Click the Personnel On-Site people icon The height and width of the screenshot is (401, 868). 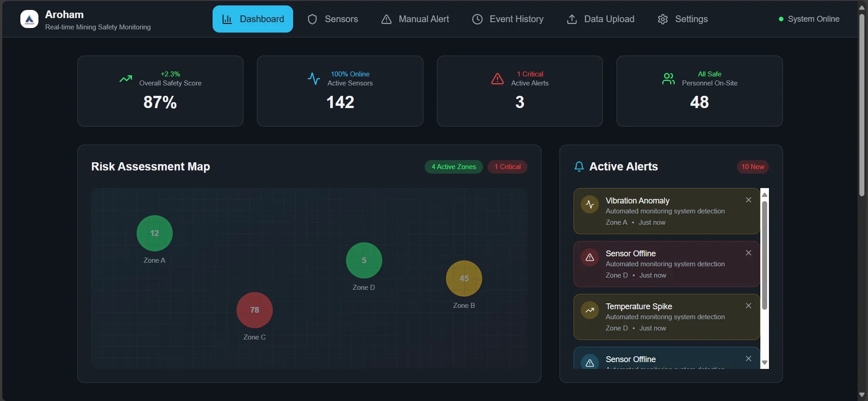click(669, 79)
